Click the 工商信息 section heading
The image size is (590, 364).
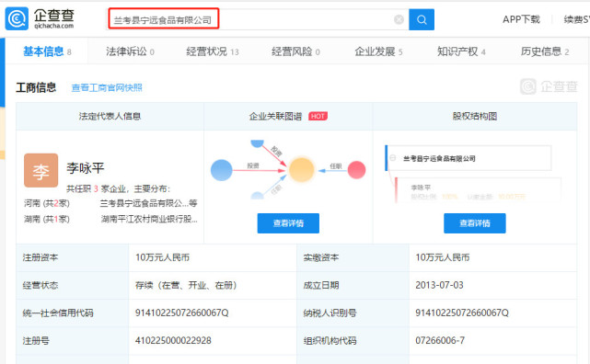point(36,87)
